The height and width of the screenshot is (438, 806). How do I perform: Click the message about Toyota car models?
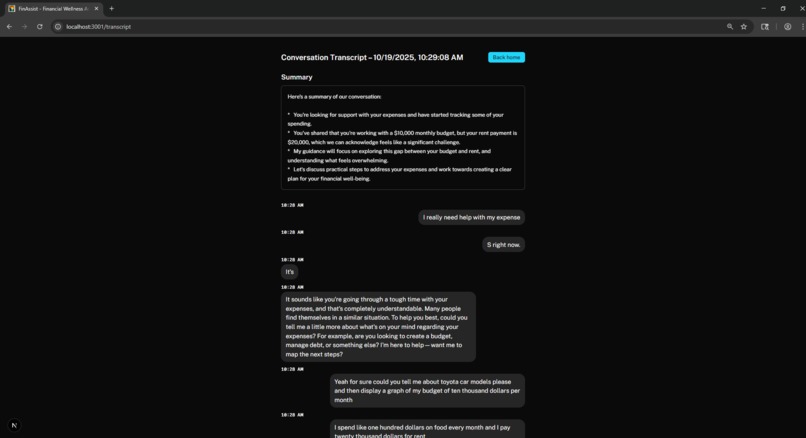(427, 391)
